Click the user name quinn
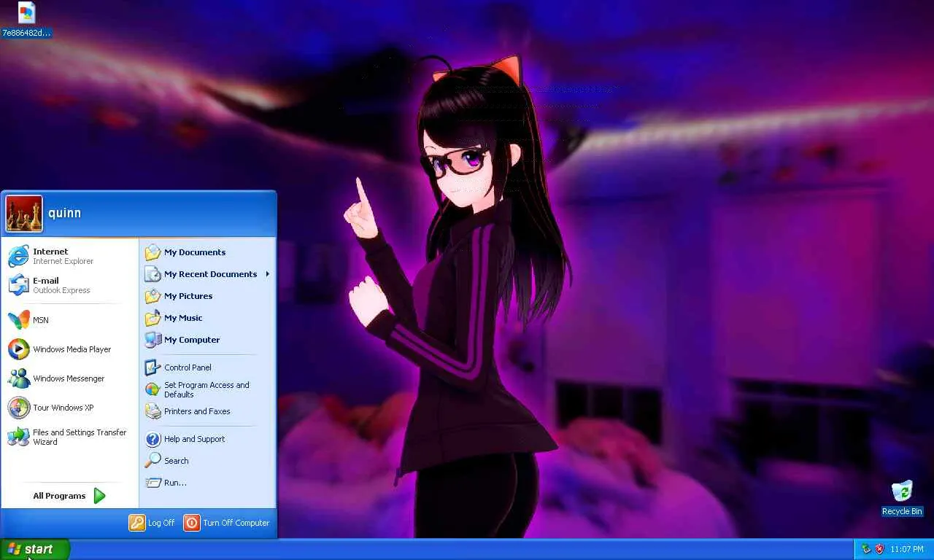Image resolution: width=934 pixels, height=560 pixels. pyautogui.click(x=64, y=213)
